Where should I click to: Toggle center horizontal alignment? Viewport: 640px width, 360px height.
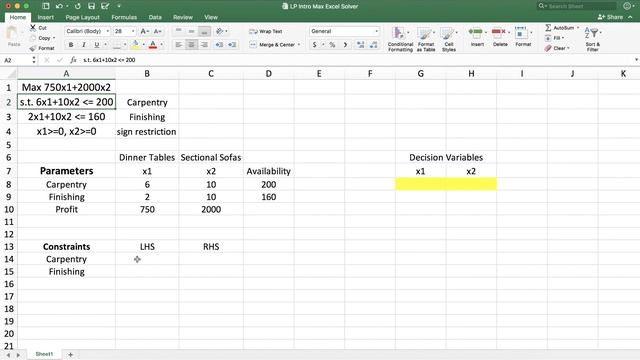(191, 44)
